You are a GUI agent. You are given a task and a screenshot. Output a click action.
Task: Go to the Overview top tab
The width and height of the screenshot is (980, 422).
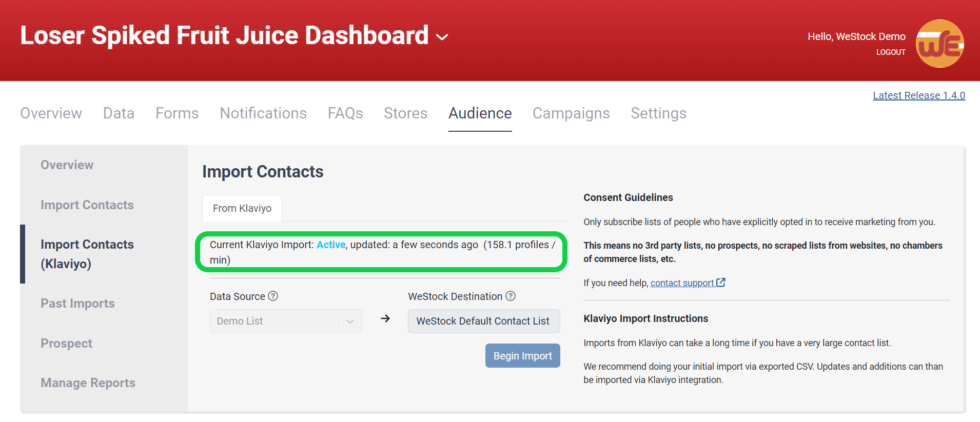51,113
